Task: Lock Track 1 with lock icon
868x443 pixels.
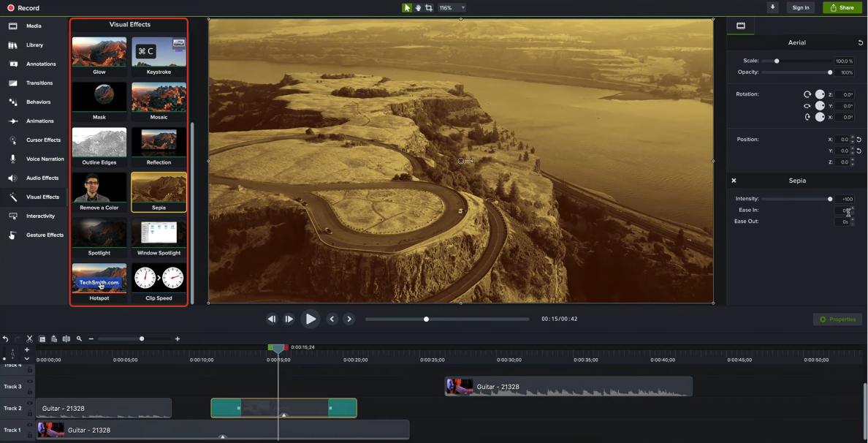Action: click(x=30, y=435)
